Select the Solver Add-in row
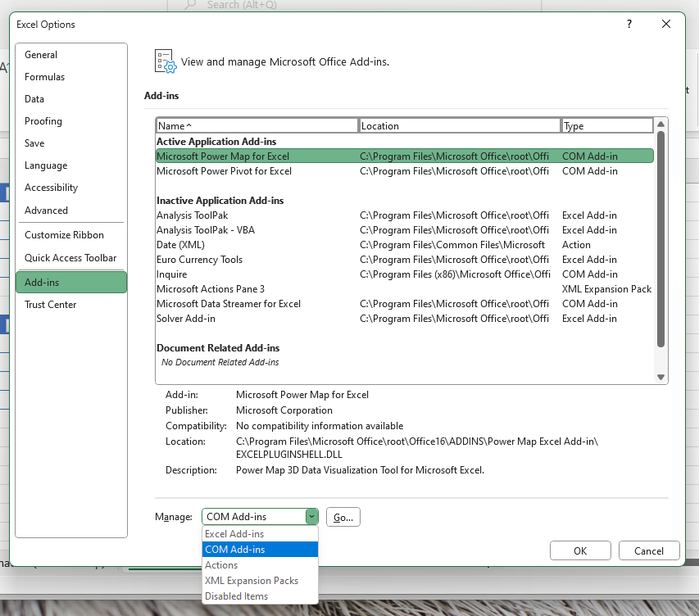699x616 pixels. coord(404,319)
